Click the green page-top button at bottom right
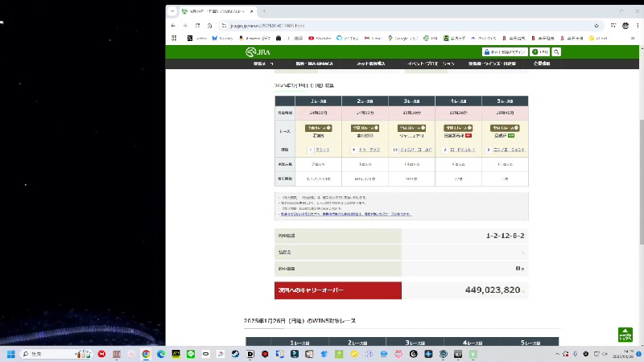The width and height of the screenshot is (644, 362). coord(625,335)
